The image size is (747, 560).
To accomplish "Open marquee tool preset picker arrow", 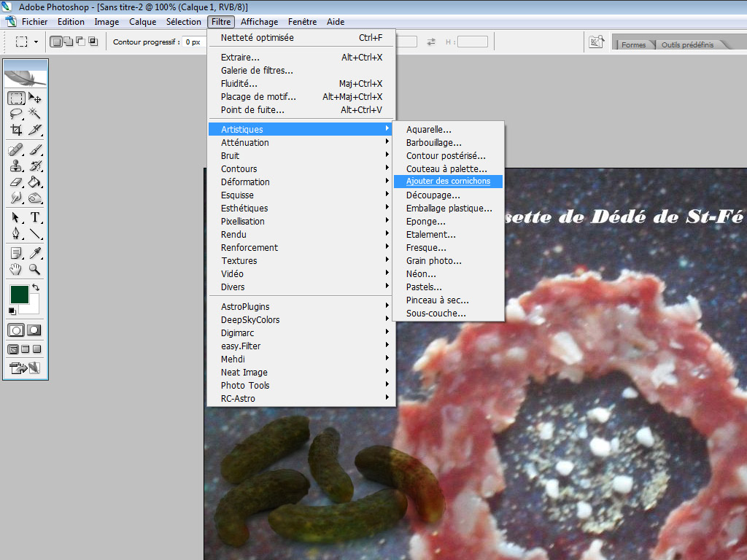I will [x=36, y=42].
